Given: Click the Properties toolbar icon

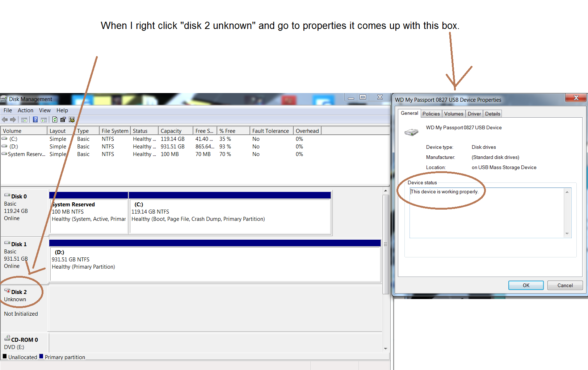Looking at the screenshot, I should (x=63, y=120).
